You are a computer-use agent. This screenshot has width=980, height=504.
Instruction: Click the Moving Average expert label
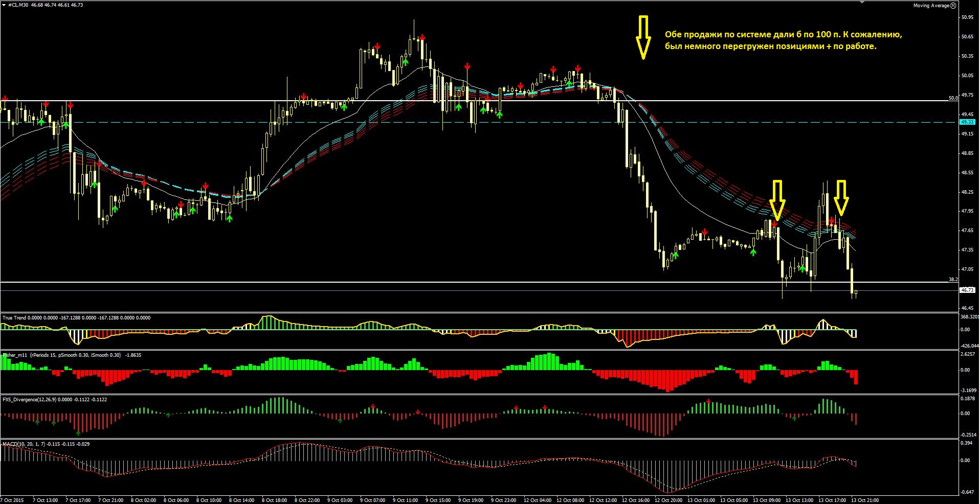(931, 6)
